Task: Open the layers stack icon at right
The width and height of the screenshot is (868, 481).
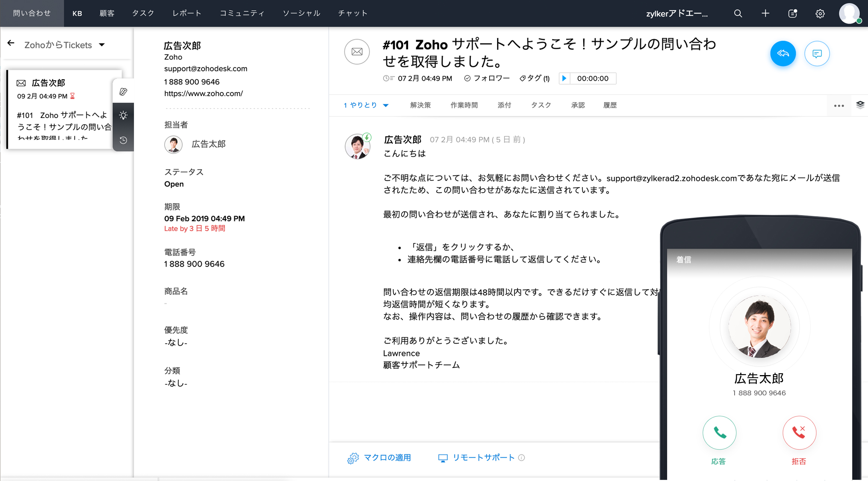Action: (x=860, y=105)
